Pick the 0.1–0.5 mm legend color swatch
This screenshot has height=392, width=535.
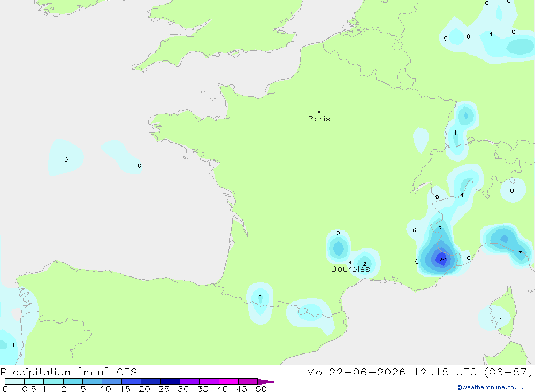tap(14, 381)
